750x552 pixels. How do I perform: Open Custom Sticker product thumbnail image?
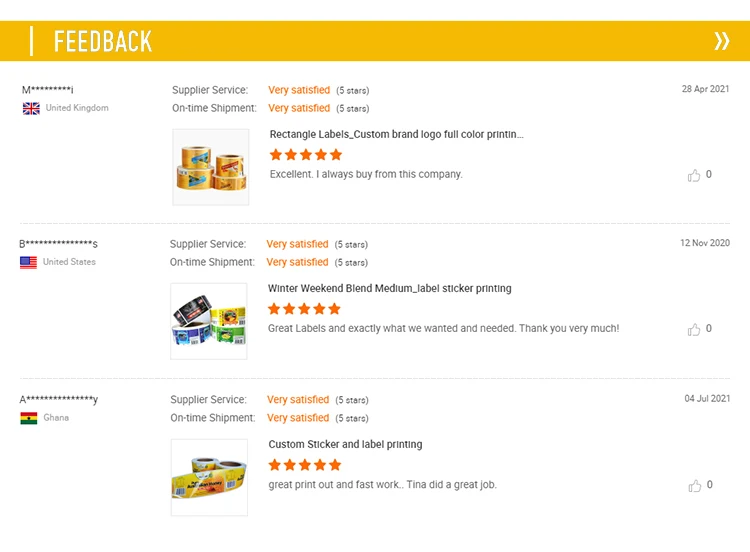(209, 477)
